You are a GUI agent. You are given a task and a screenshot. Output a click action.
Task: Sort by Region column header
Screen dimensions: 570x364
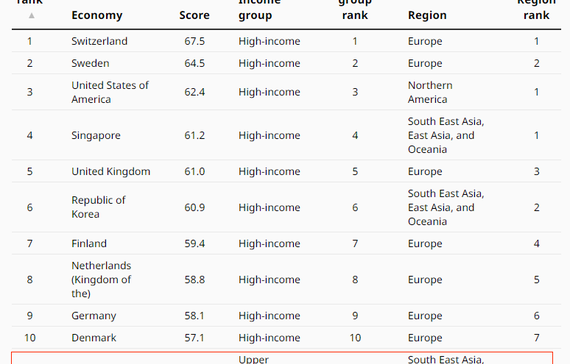[x=427, y=15]
